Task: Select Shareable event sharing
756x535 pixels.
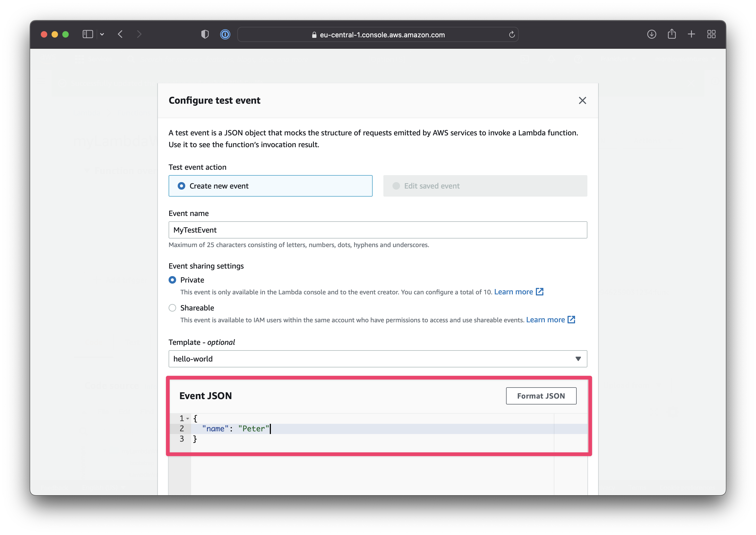Action: 172,308
